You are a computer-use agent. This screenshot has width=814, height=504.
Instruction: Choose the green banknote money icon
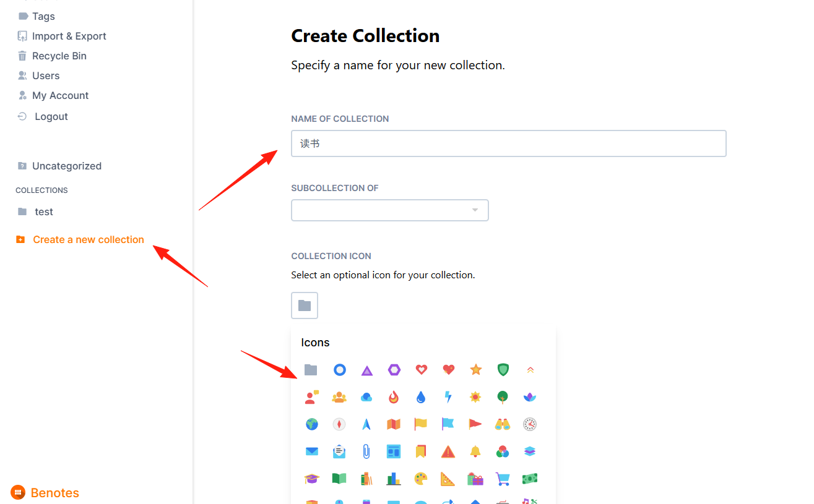[x=530, y=479]
